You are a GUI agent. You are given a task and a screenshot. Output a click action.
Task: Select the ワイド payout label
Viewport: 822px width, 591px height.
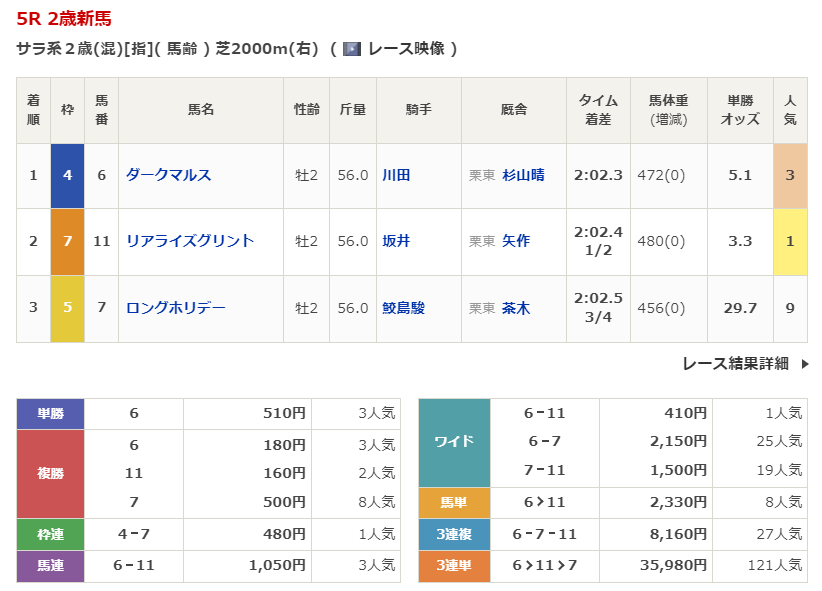coord(454,442)
